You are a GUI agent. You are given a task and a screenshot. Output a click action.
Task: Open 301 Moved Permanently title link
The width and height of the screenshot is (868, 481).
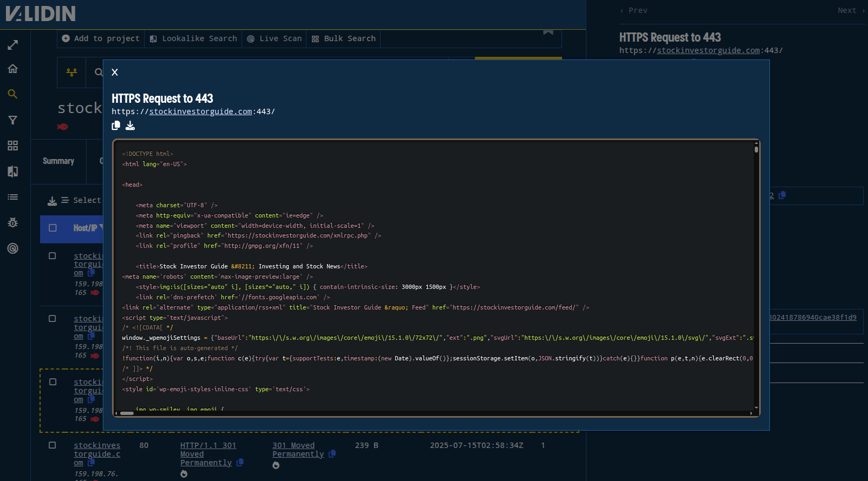point(298,450)
